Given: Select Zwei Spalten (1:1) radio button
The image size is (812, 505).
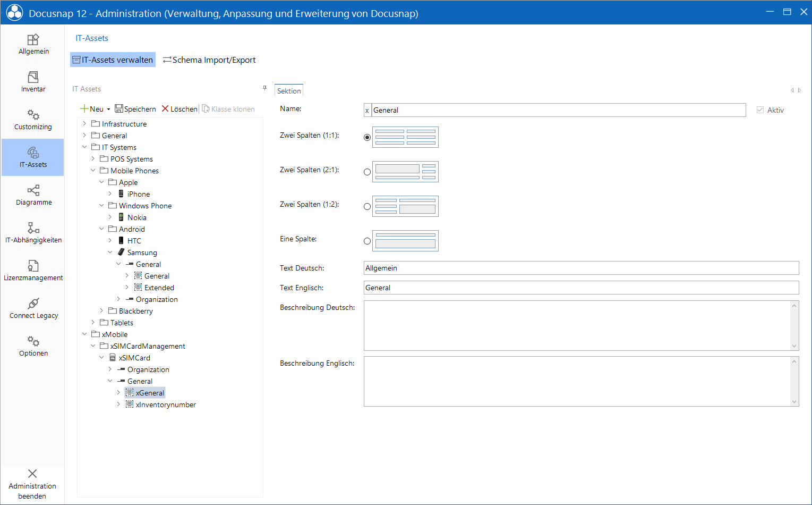Looking at the screenshot, I should [367, 137].
